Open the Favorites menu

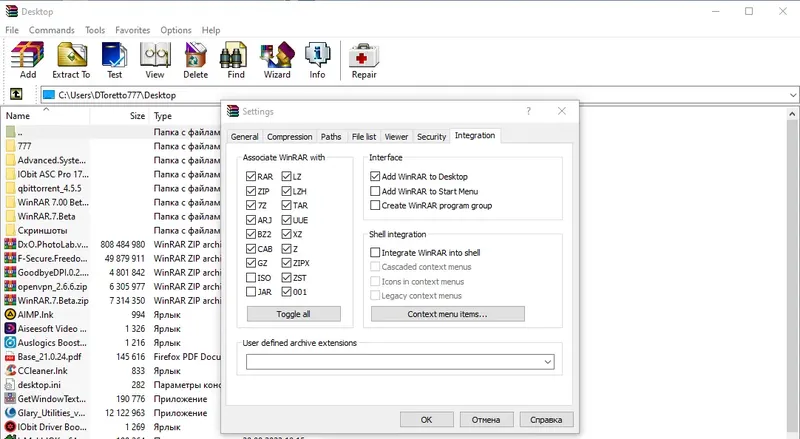[x=133, y=30]
